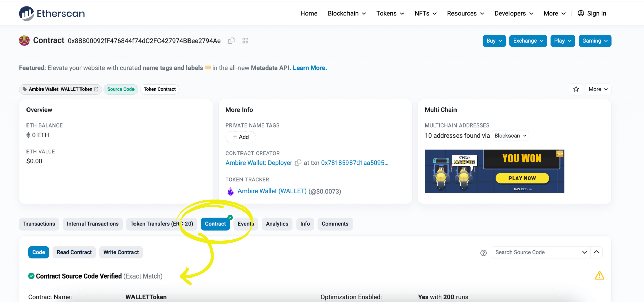644x302 pixels.
Task: Click inside the Search Source Code field
Action: (533, 252)
